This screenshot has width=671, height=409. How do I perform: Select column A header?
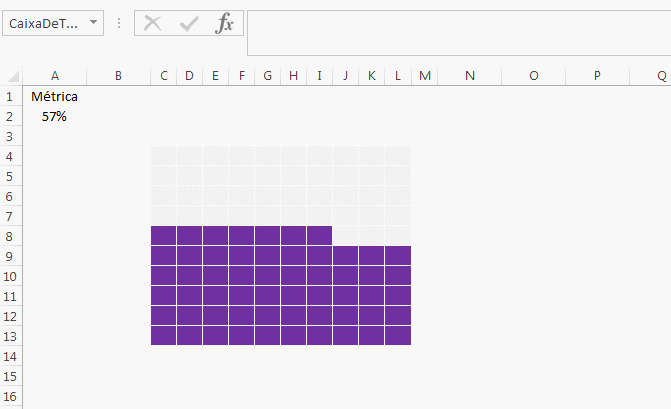[x=54, y=76]
